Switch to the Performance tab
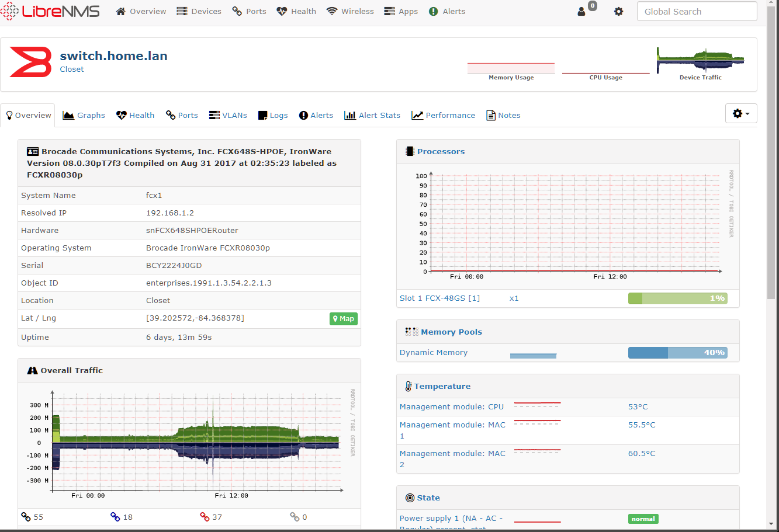The height and width of the screenshot is (532, 779). (444, 115)
